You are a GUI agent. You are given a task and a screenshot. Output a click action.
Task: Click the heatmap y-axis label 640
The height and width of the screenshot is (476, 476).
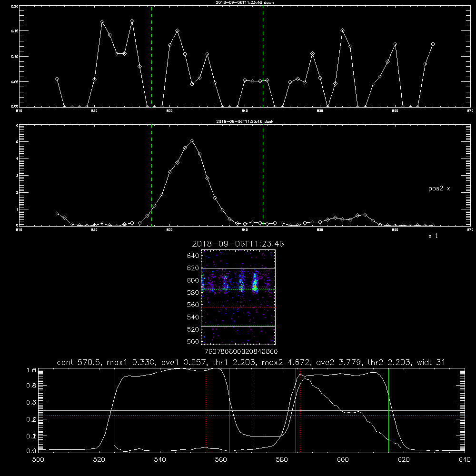pyautogui.click(x=193, y=256)
